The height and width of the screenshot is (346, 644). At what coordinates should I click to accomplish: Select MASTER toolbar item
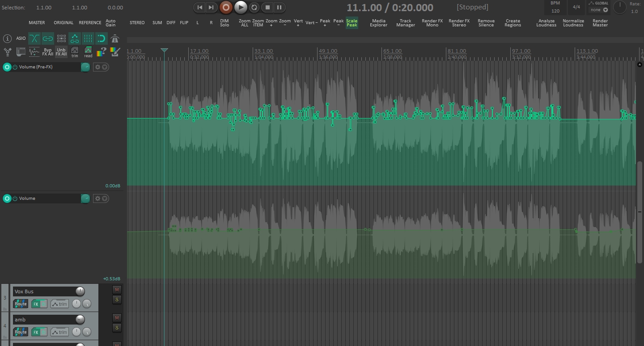[x=37, y=23]
